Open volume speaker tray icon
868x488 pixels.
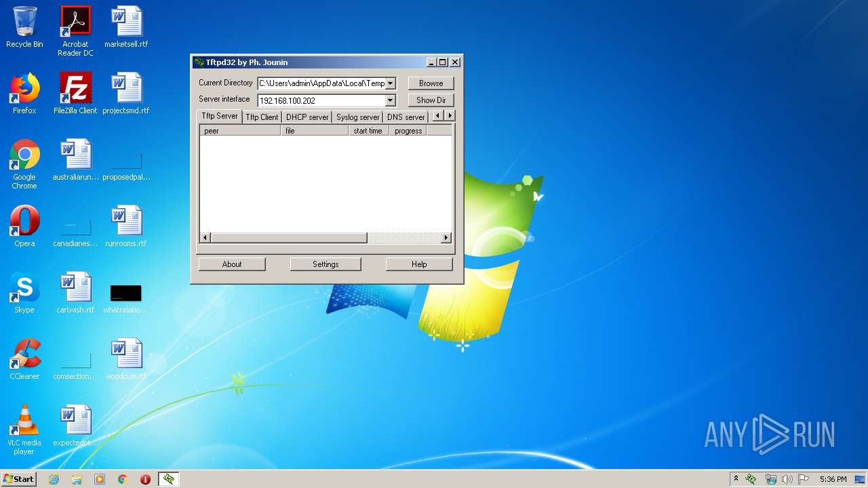coord(787,479)
